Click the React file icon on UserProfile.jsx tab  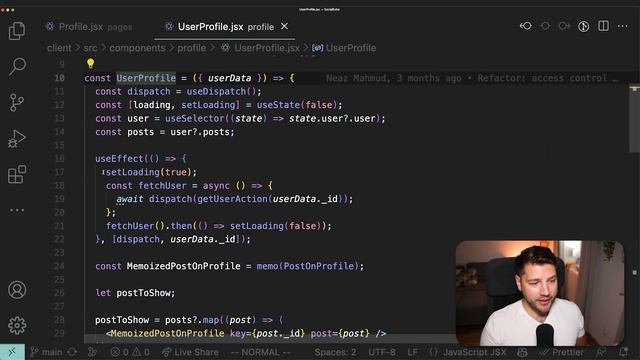click(169, 27)
